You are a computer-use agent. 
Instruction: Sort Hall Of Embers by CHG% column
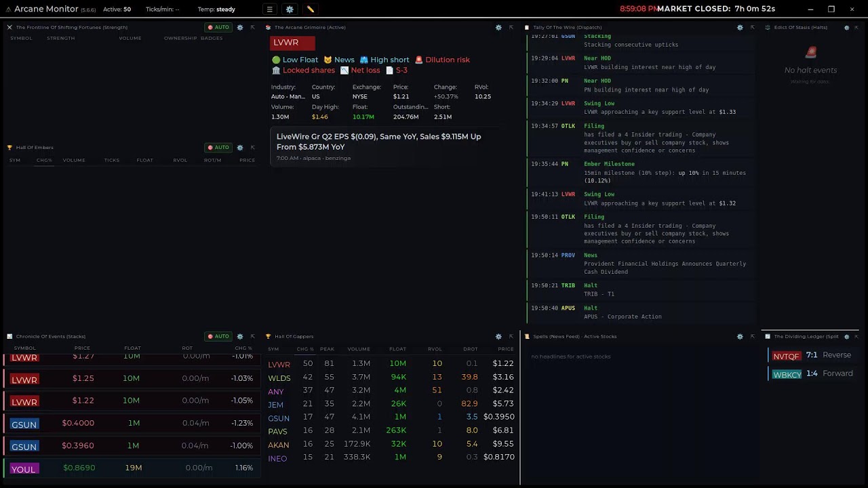[44, 161]
